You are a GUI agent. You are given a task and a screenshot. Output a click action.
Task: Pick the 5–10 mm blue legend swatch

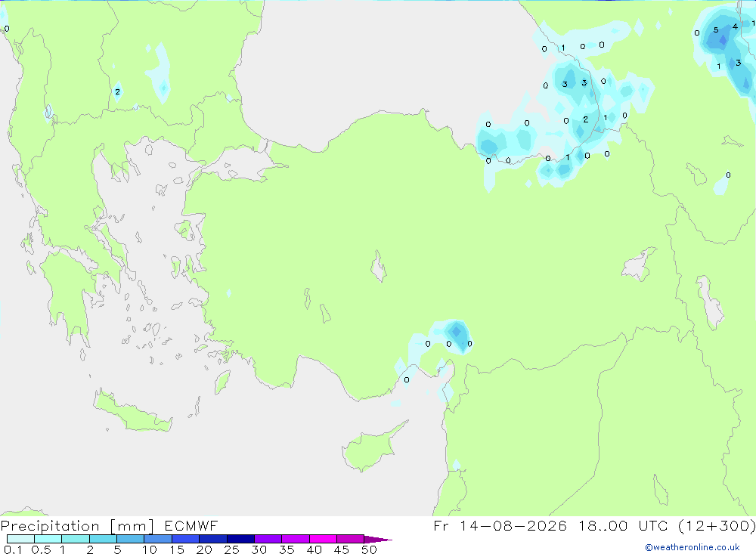(130, 539)
